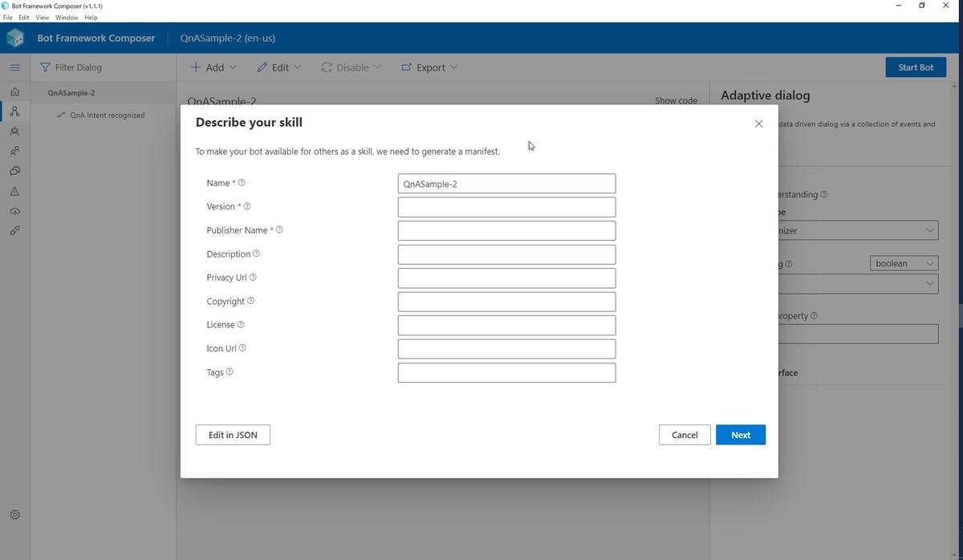Click info icon next to Privacy Url
The height and width of the screenshot is (560, 963).
254,278
